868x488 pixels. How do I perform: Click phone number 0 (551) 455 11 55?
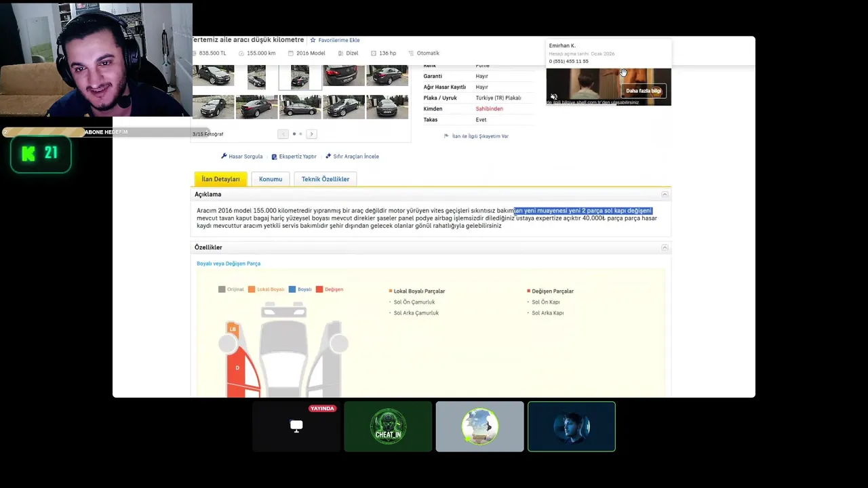(x=569, y=61)
